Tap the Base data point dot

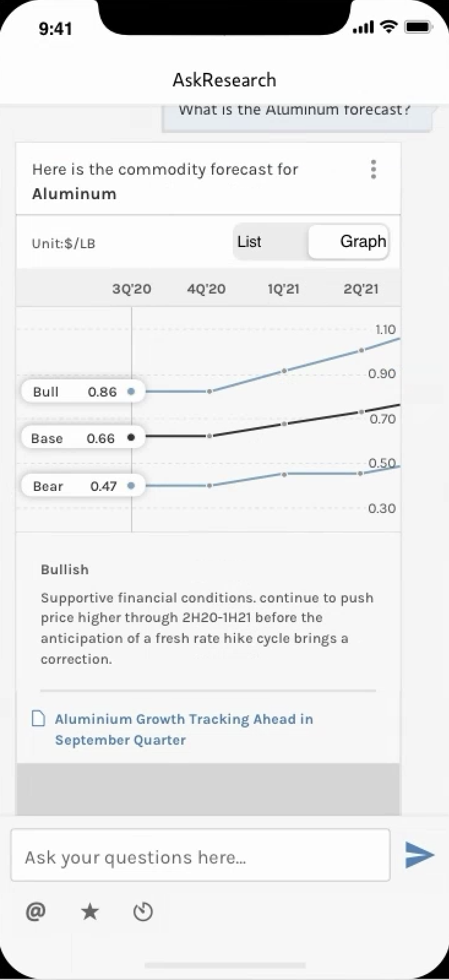click(x=131, y=438)
